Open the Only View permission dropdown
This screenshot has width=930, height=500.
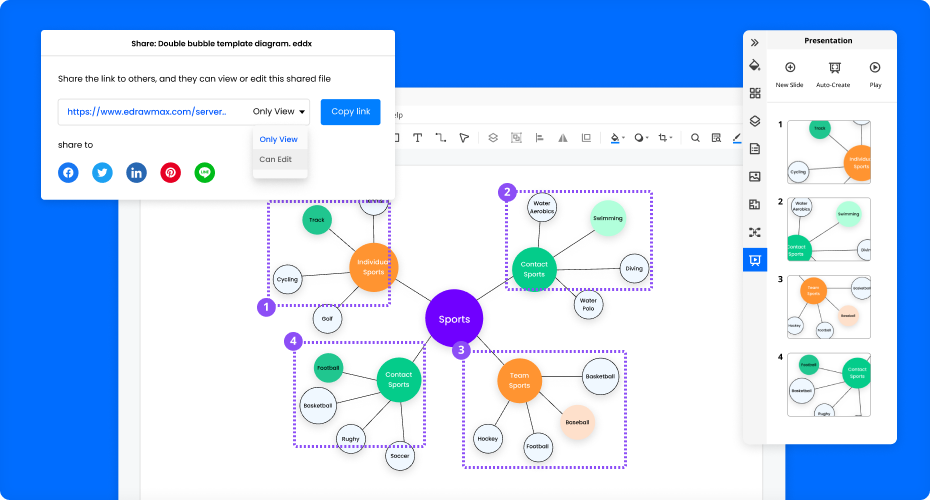click(280, 112)
